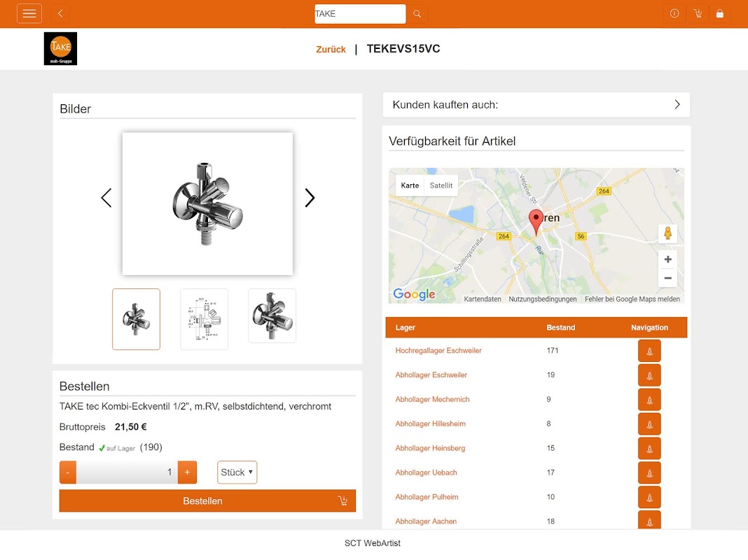
Task: Decrease quantity with minus button
Action: click(x=68, y=472)
